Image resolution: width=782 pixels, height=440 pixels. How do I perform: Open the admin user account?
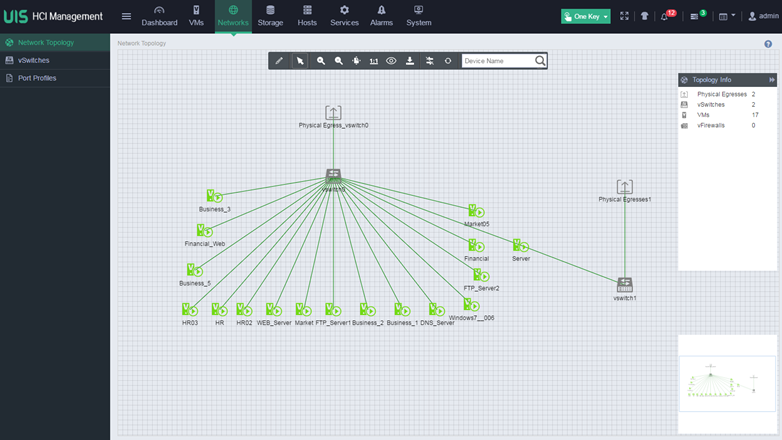tap(763, 16)
